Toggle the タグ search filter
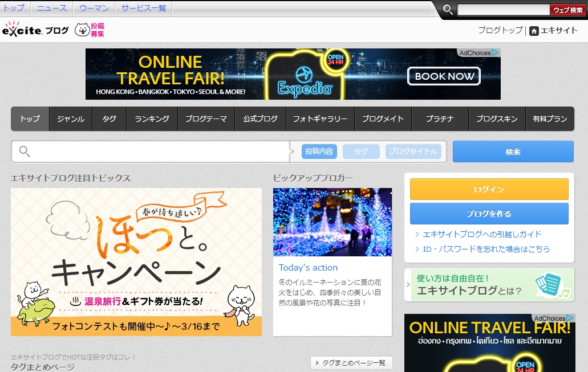Image resolution: width=588 pixels, height=372 pixels. tap(361, 152)
